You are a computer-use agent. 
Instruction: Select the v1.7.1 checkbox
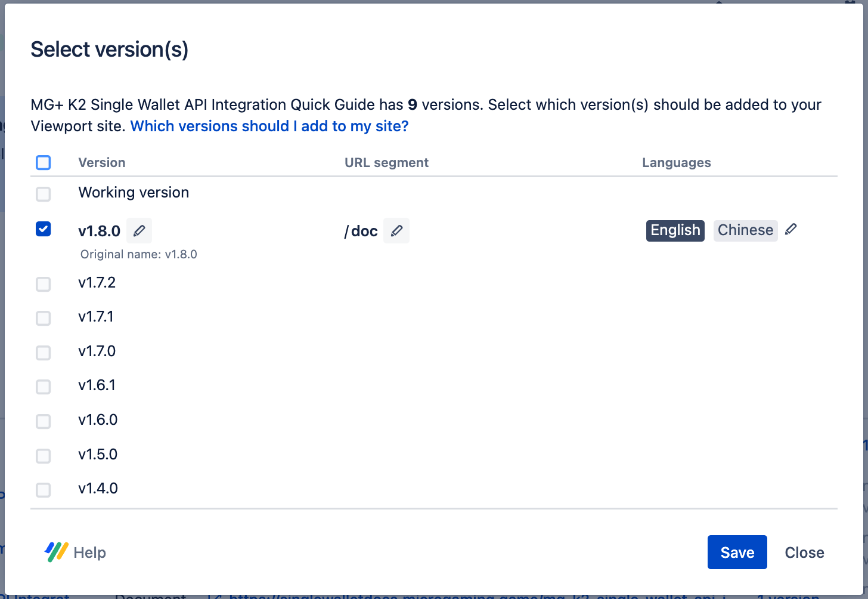tap(44, 318)
